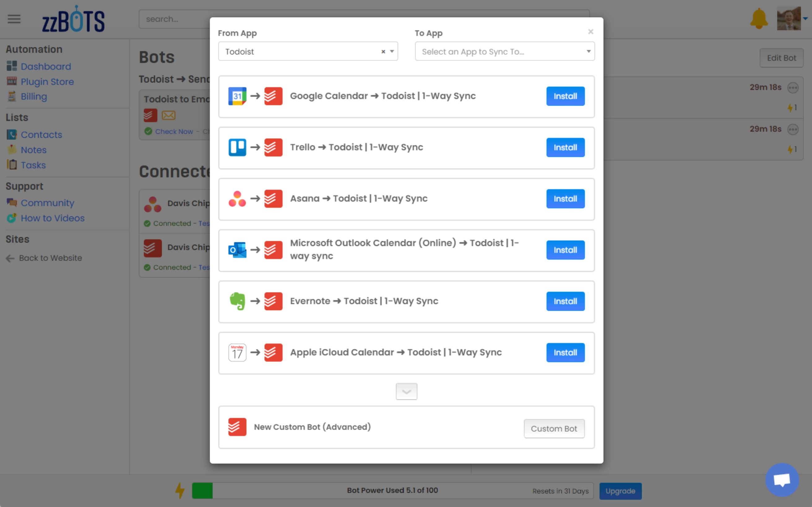This screenshot has width=812, height=507.
Task: Click the Trello sync icon
Action: [x=237, y=147]
